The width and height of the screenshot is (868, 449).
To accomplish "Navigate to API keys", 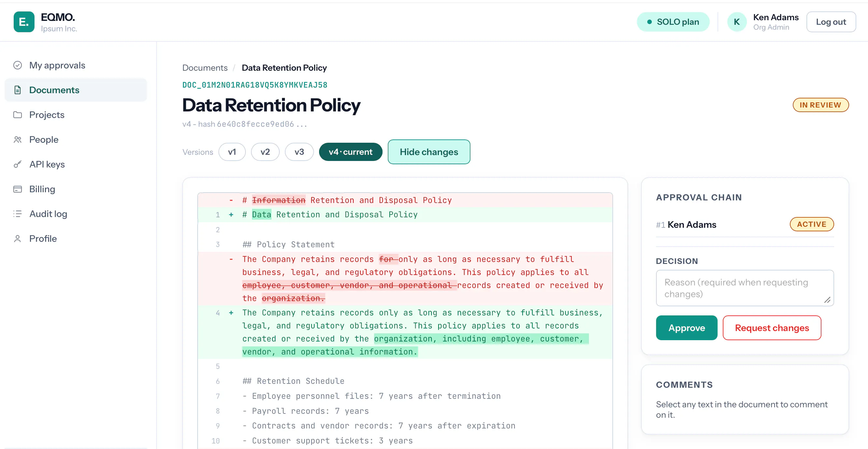I will pos(76,164).
